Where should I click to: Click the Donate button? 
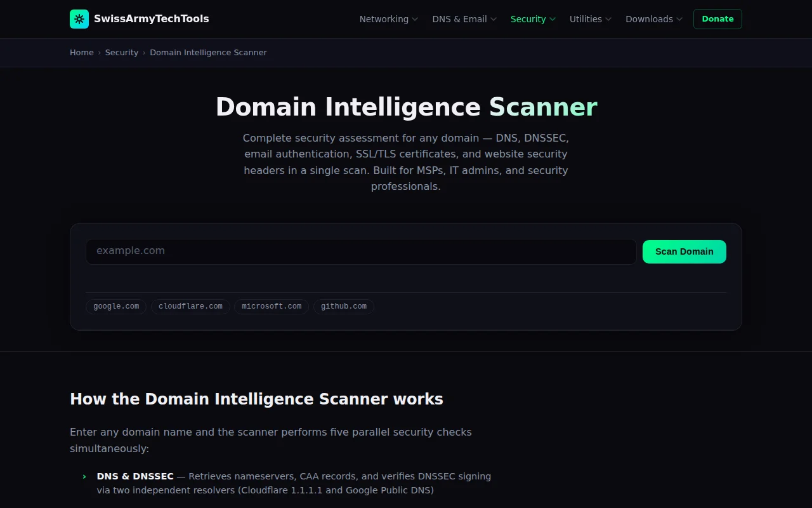point(717,19)
